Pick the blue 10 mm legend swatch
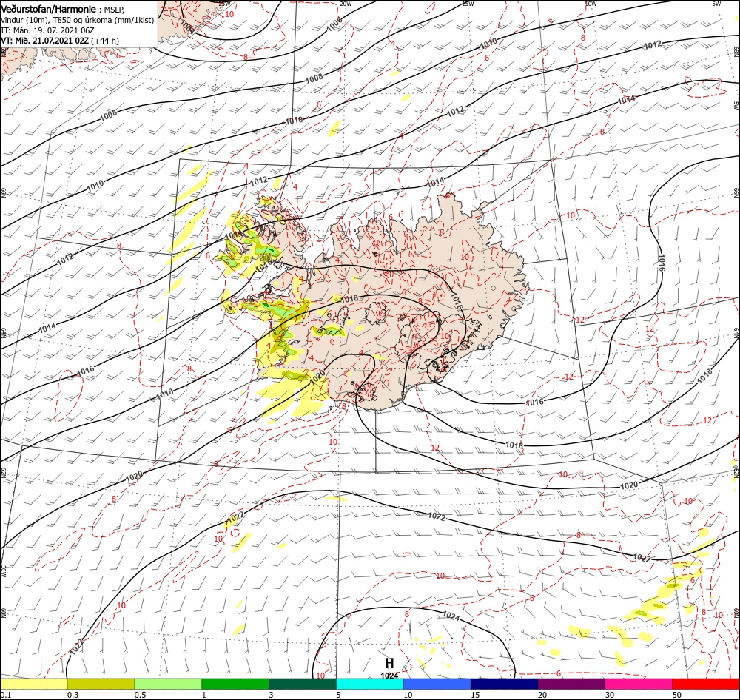This screenshot has height=700, width=740. click(437, 684)
